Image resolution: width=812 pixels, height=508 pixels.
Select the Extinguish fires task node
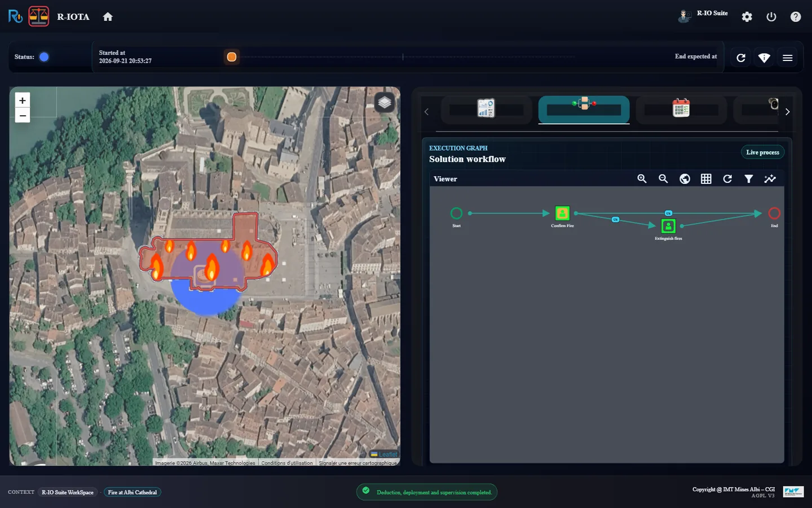pos(668,226)
